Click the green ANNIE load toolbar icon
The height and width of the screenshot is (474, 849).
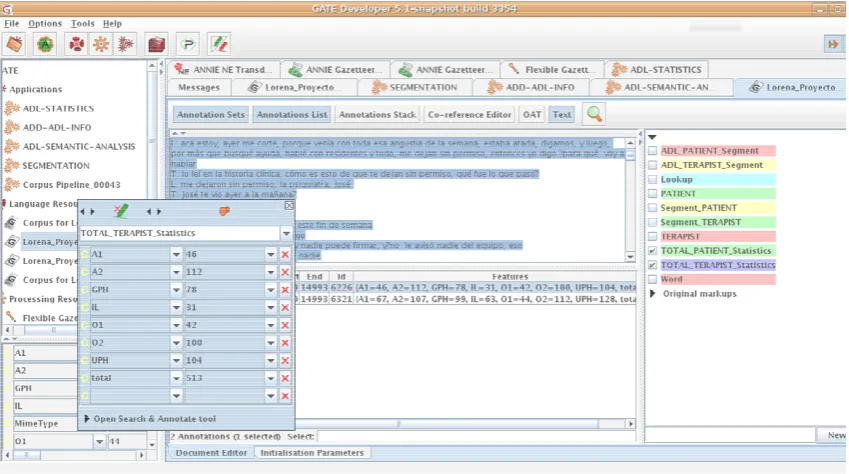45,44
